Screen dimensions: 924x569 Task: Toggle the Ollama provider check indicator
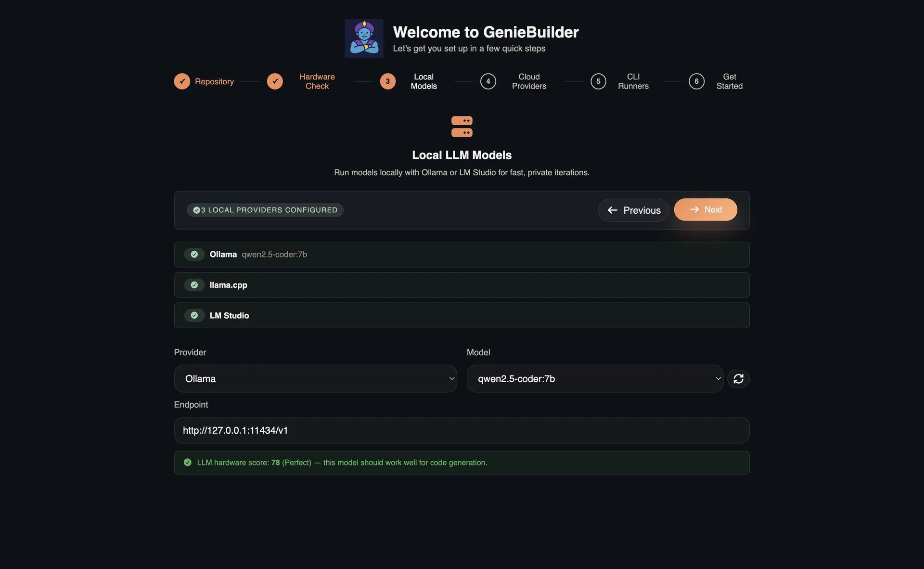click(x=194, y=254)
